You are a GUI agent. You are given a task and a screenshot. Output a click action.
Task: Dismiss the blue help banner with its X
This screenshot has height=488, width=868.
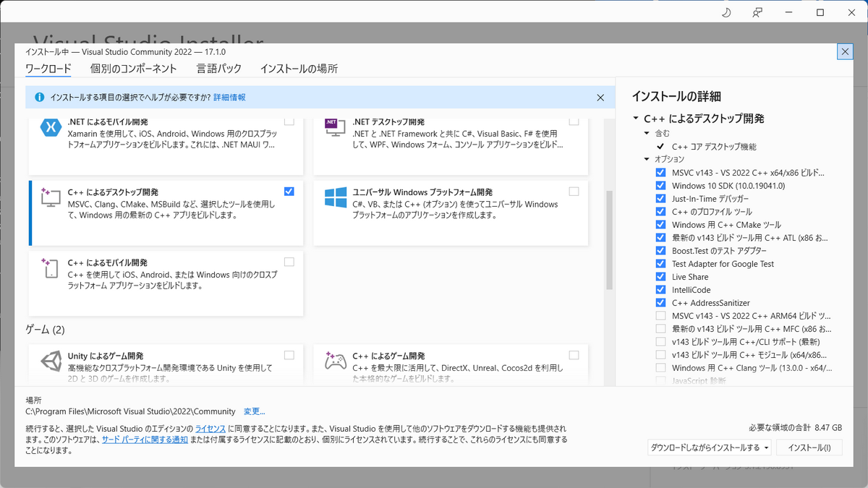(600, 97)
